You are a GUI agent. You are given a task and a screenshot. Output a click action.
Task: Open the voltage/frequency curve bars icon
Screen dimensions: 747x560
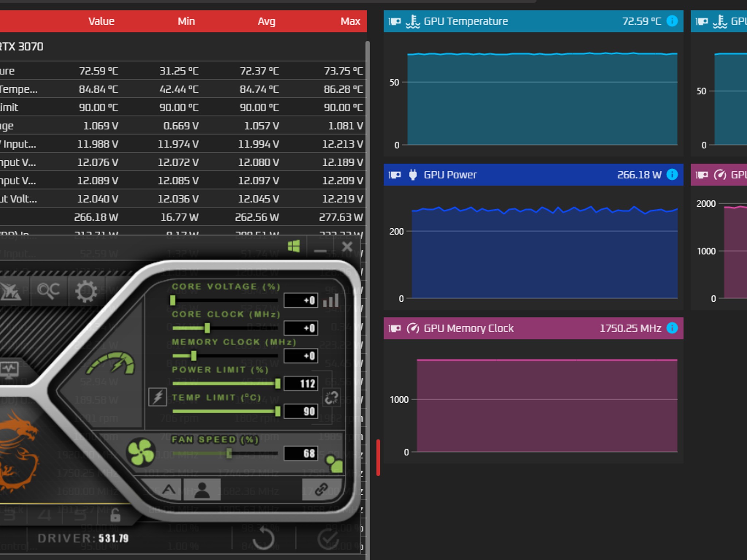point(331,300)
